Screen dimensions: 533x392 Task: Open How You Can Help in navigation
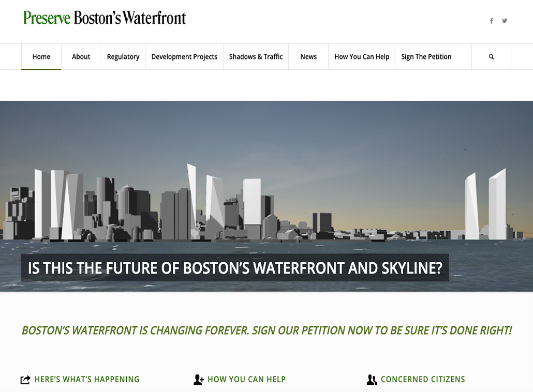pyautogui.click(x=362, y=57)
